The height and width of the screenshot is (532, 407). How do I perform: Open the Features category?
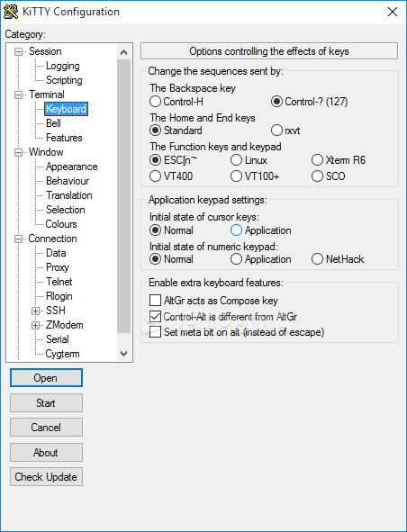(64, 138)
